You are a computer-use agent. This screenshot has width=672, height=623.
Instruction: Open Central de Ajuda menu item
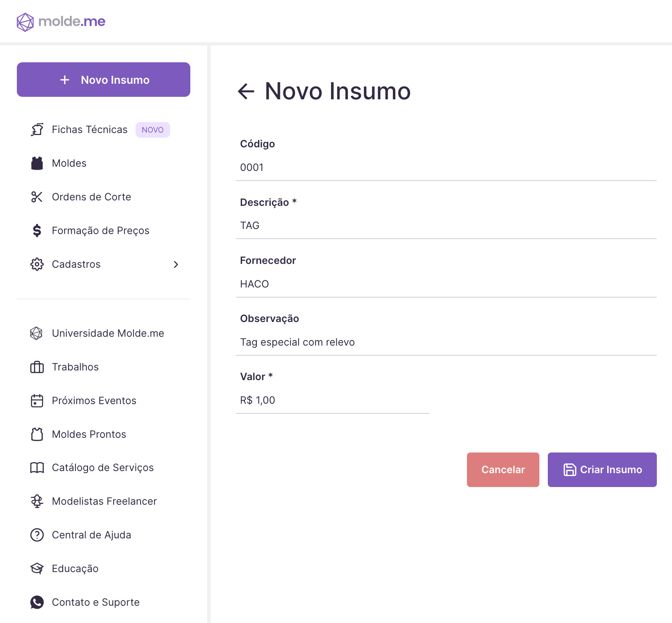tap(104, 535)
